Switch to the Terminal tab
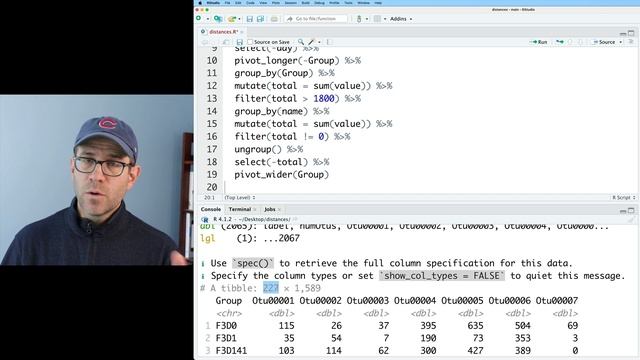The image size is (640, 360). click(x=240, y=209)
